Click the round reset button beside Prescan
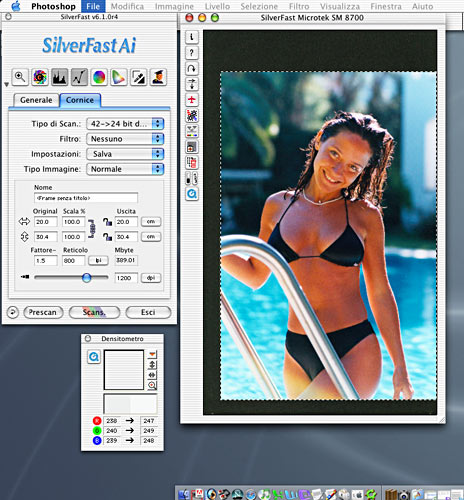This screenshot has height=500, width=464. coord(13,312)
